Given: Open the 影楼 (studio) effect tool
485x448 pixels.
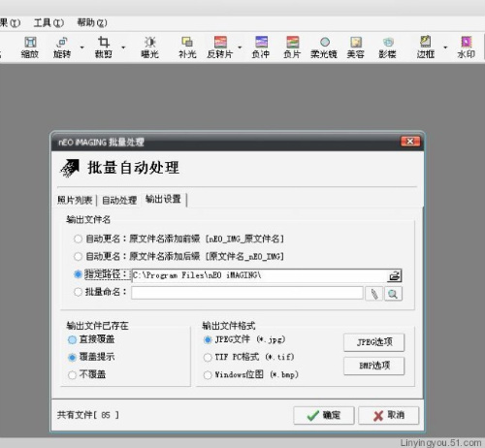Looking at the screenshot, I should (387, 48).
